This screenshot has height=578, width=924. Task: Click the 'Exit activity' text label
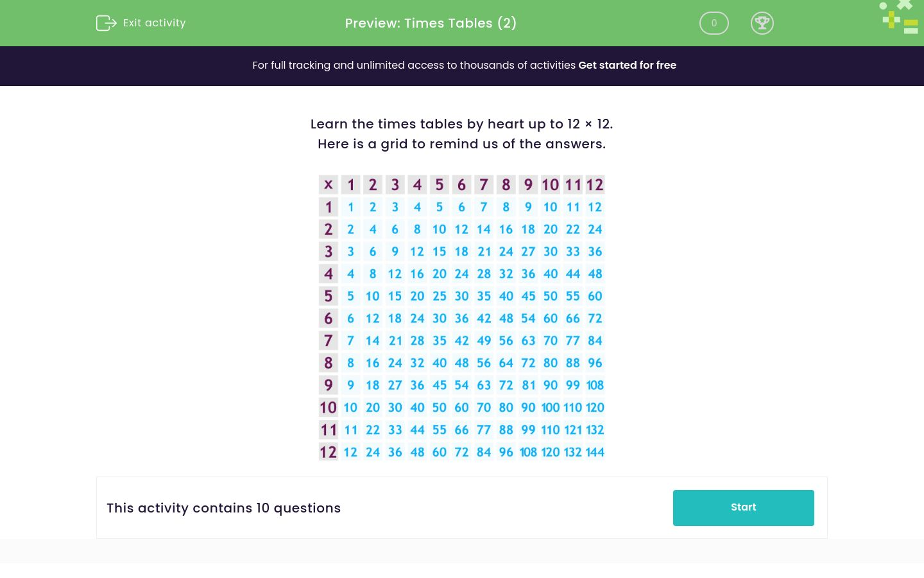(154, 23)
